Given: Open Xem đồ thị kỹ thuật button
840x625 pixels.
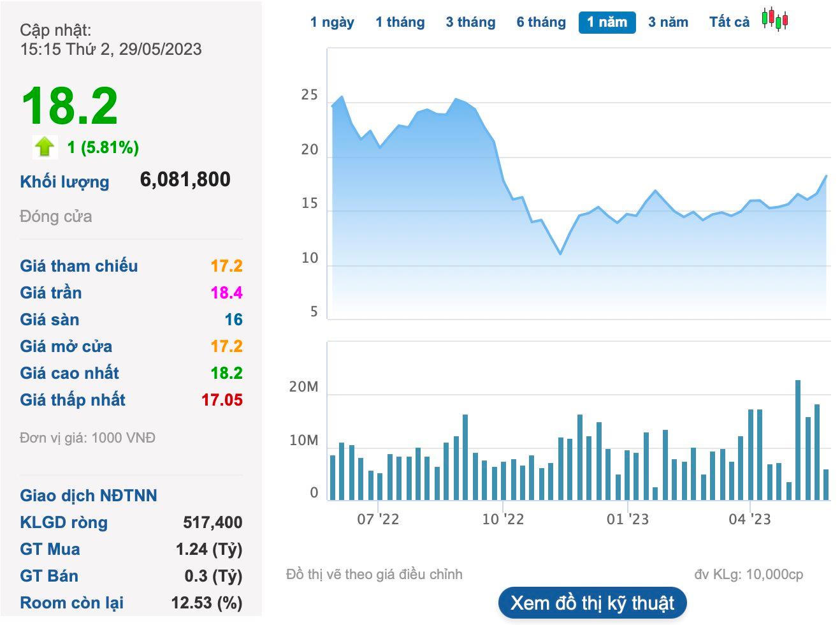Looking at the screenshot, I should [x=592, y=603].
